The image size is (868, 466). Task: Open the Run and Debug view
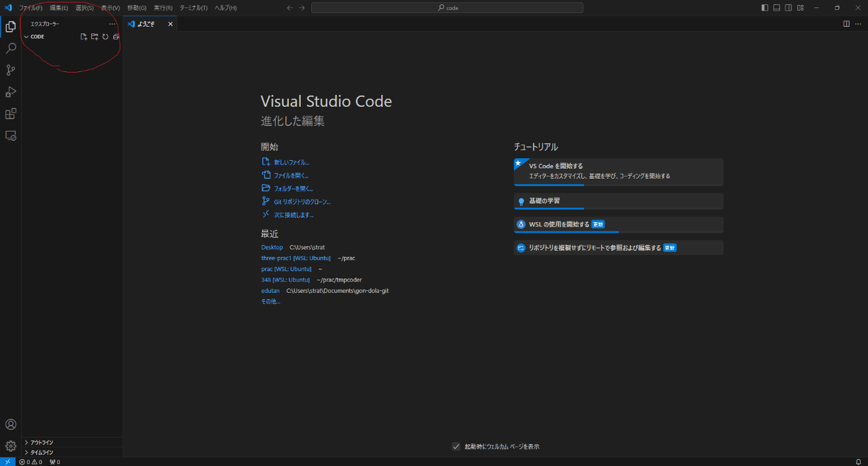[11, 92]
